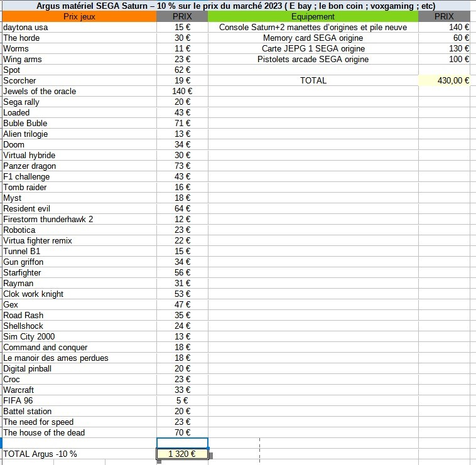Screen dimensions: 476x465
Task: Click the 'Jewels of the oracle' cell
Action: 79,91
